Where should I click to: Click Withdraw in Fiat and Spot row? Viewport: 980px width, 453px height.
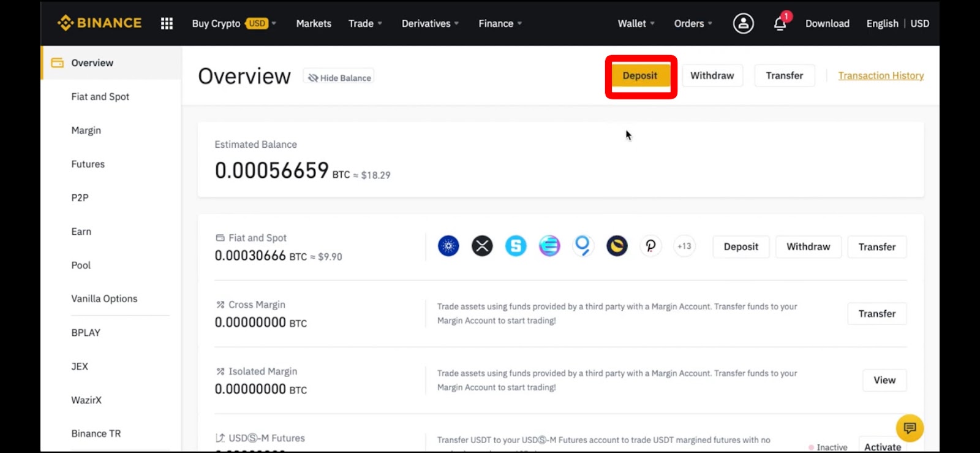pyautogui.click(x=809, y=246)
